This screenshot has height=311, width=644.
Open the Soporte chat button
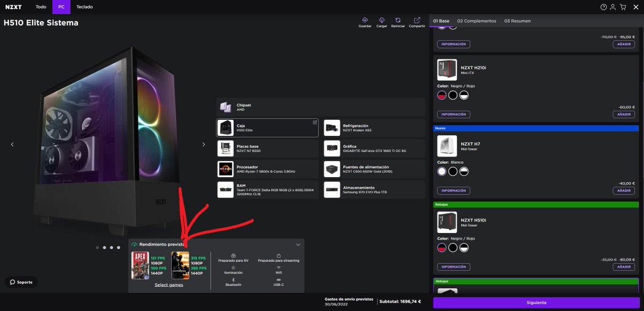(21, 282)
